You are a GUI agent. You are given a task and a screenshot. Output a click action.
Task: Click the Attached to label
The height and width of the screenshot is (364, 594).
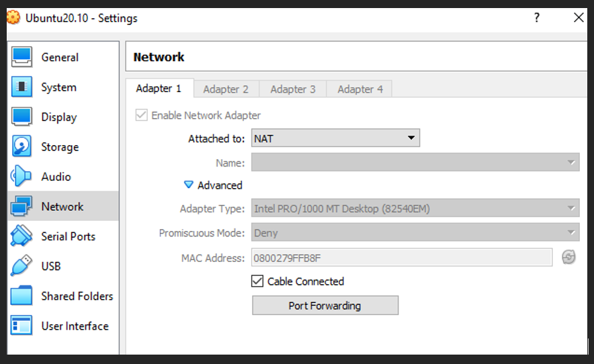pos(216,138)
